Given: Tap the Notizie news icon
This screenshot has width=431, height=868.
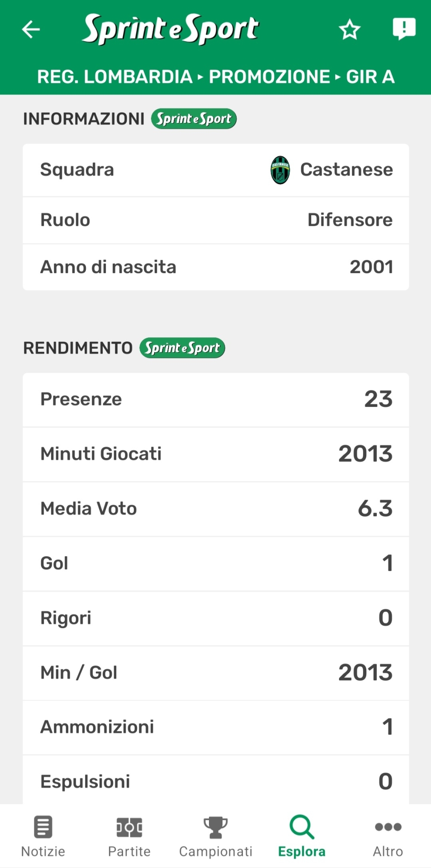Looking at the screenshot, I should (x=43, y=827).
